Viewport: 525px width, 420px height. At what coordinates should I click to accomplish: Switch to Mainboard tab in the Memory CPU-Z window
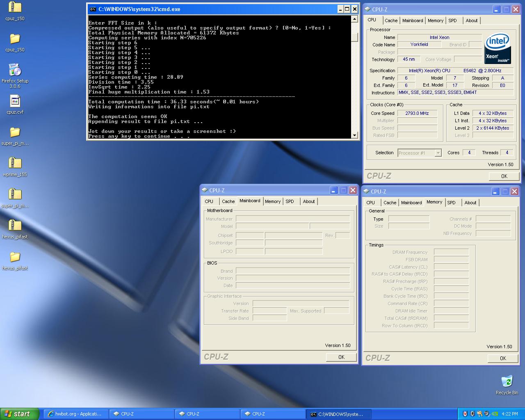[x=411, y=203]
